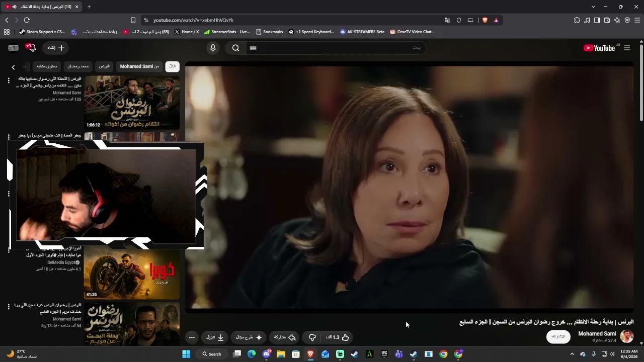The image size is (644, 362).
Task: Bookmark this page icon
Action: (133, 20)
